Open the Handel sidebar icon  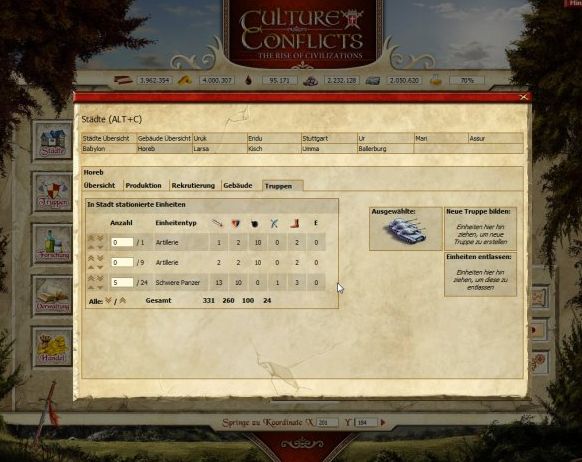pos(52,347)
